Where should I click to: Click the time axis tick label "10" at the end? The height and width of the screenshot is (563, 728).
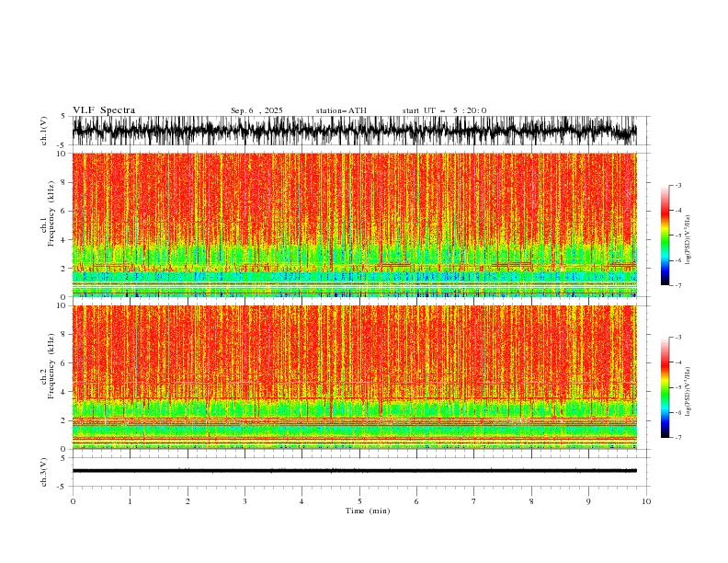[646, 501]
